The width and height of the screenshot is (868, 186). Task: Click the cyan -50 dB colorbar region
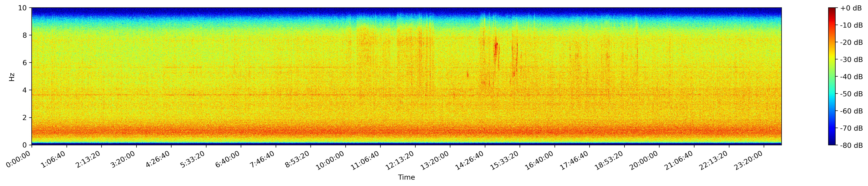coord(832,94)
